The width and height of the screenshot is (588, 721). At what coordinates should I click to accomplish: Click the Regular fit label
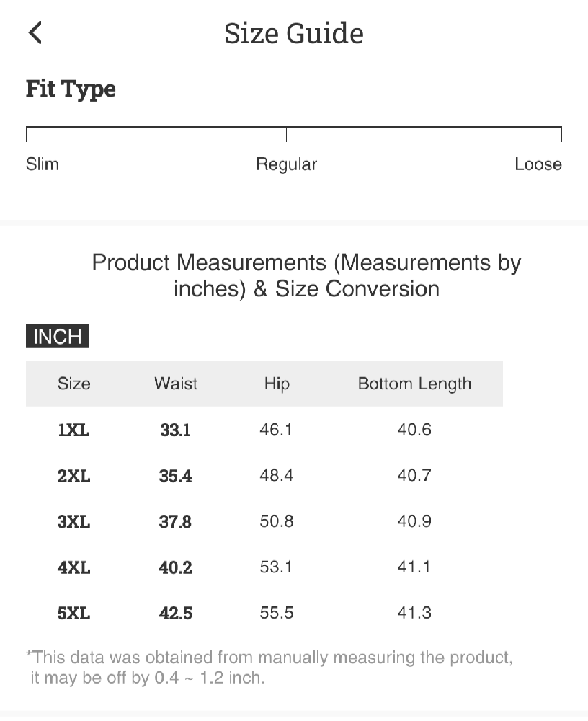point(287,164)
